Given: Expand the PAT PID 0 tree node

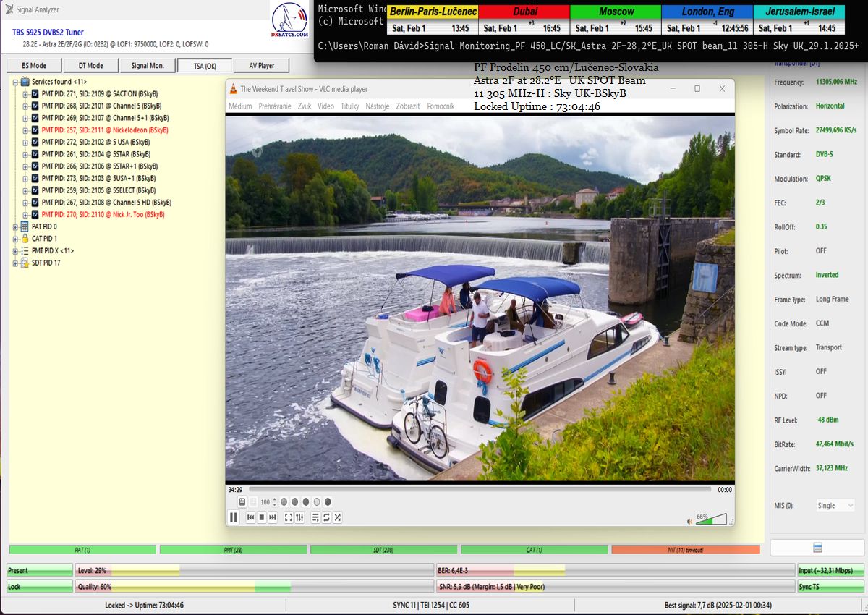Looking at the screenshot, I should 16,226.
